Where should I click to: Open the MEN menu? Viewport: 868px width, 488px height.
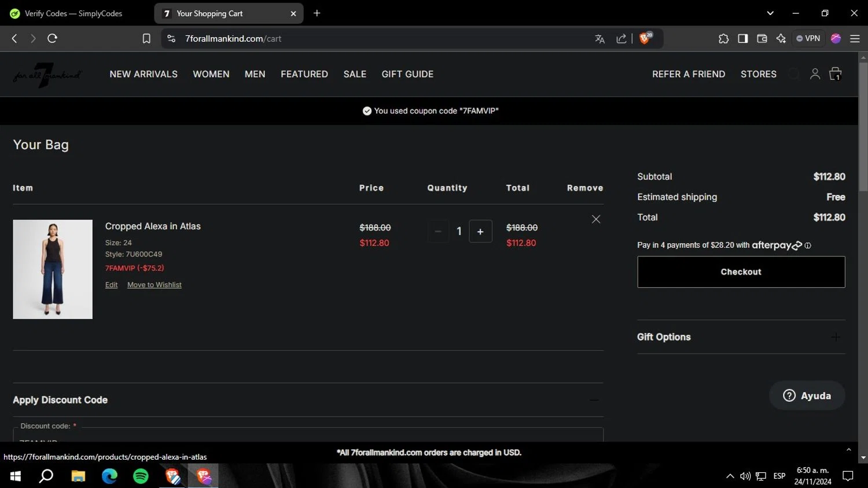(x=255, y=74)
